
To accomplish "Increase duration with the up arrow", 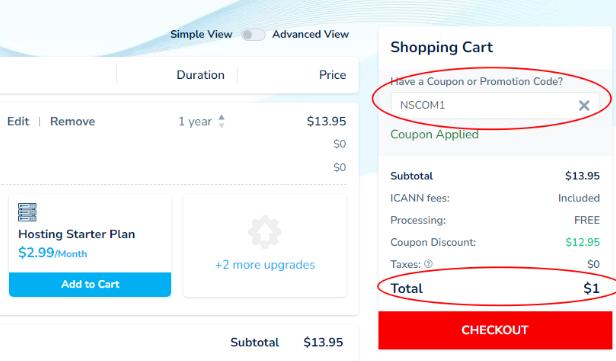I will 222,117.
